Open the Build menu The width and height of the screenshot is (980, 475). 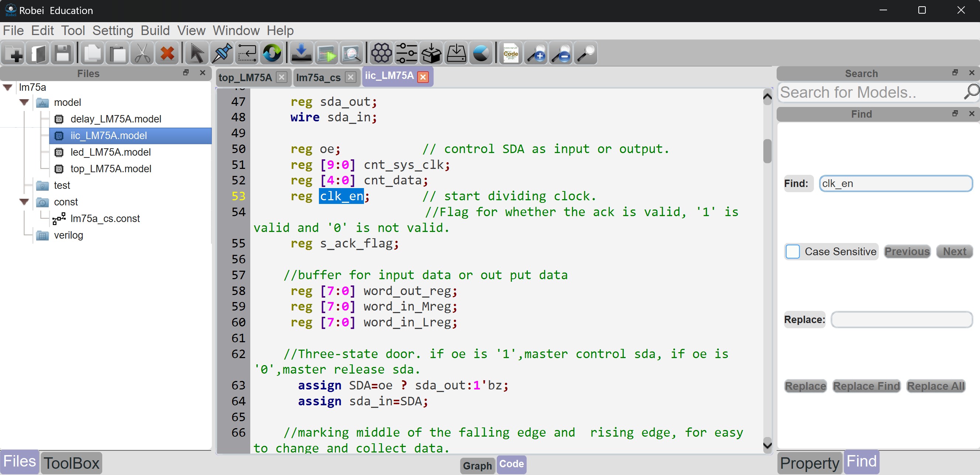155,30
